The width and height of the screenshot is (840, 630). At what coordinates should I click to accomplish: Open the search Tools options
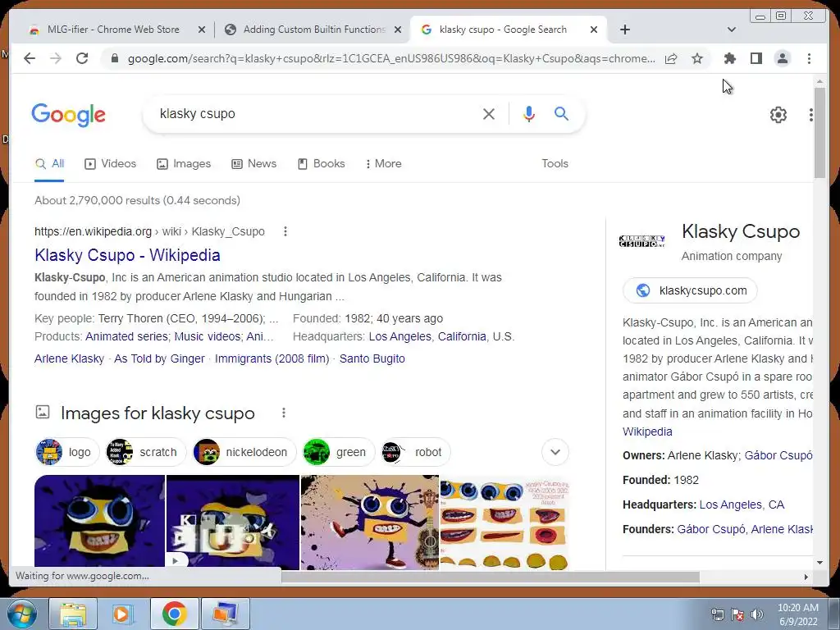click(555, 164)
